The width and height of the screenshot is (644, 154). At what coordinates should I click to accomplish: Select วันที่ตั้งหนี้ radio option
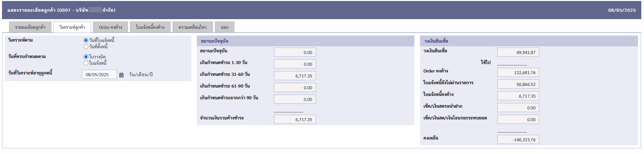coord(86,47)
